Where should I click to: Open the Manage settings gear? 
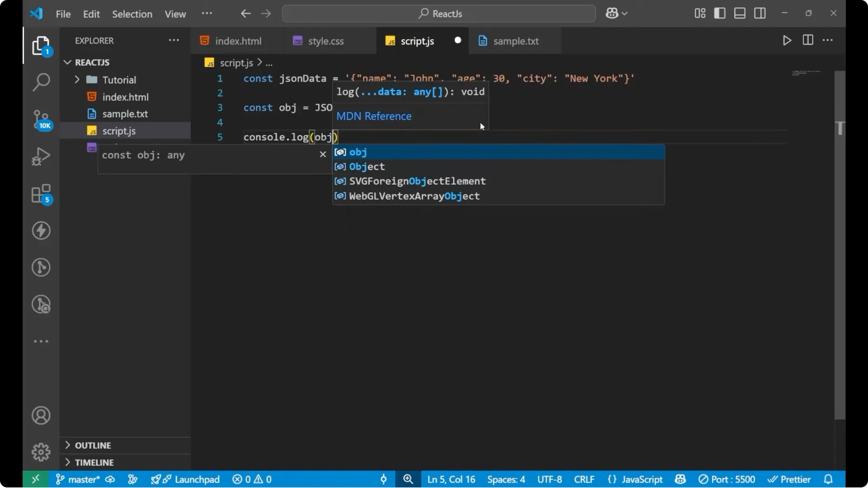pos(41,451)
